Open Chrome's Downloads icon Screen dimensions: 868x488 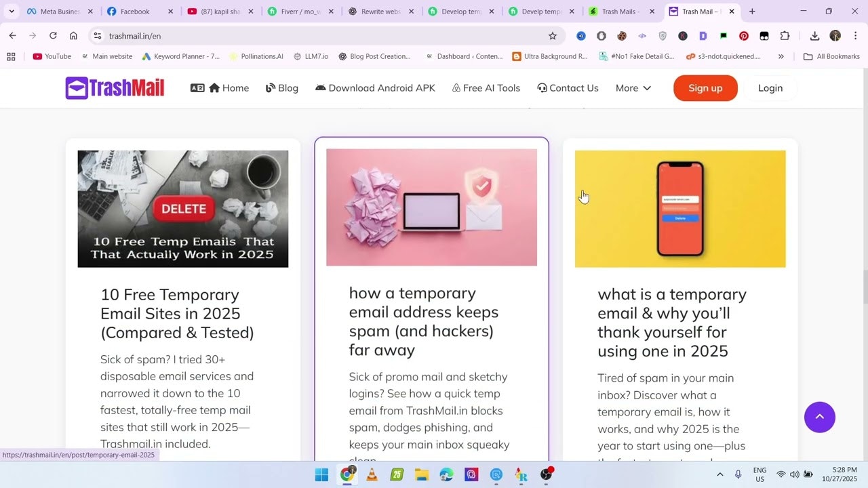point(814,35)
